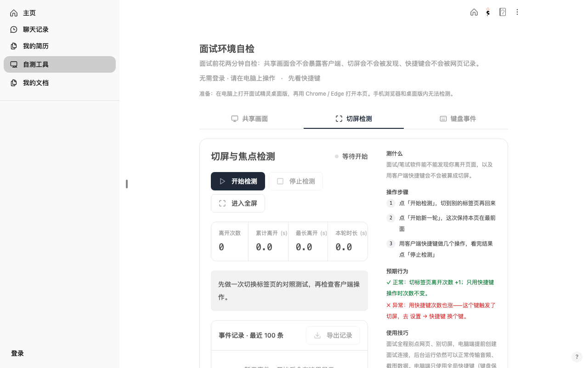The width and height of the screenshot is (588, 368).
Task: Click the 进入全屏 button
Action: point(238,203)
